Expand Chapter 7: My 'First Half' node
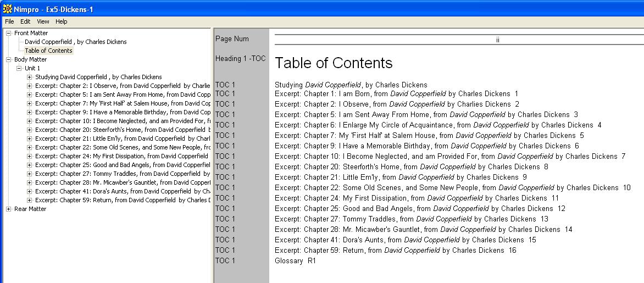Image resolution: width=644 pixels, height=283 pixels. coord(29,103)
